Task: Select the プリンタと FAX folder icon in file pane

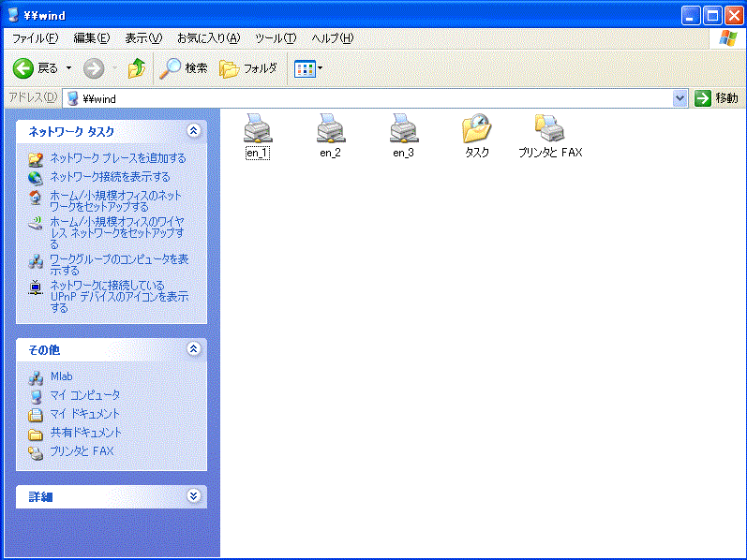Action: pyautogui.click(x=550, y=128)
